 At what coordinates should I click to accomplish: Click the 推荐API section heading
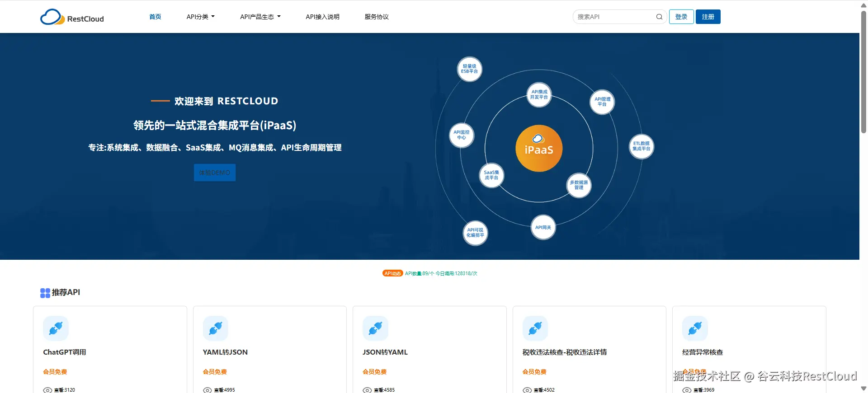coord(66,292)
